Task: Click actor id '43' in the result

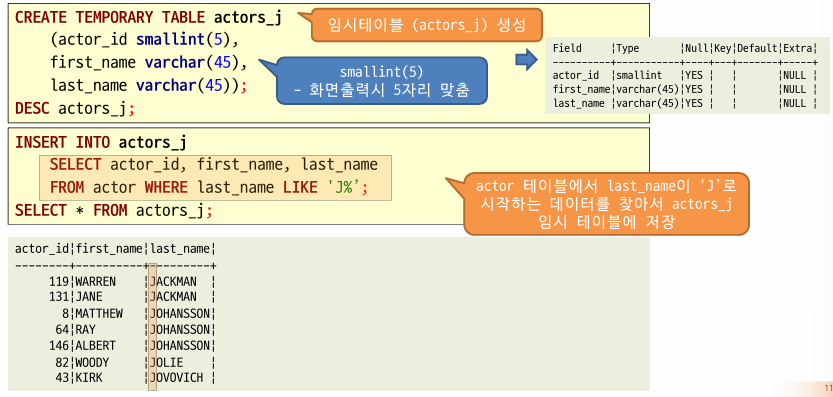Action: (x=63, y=378)
